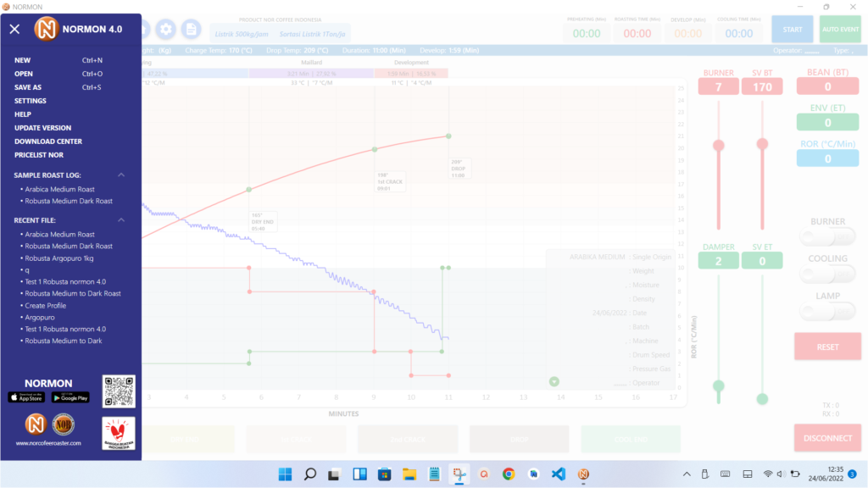Open DOWNLOAD CENTER menu entry
The image size is (868, 488).
pyautogui.click(x=48, y=141)
